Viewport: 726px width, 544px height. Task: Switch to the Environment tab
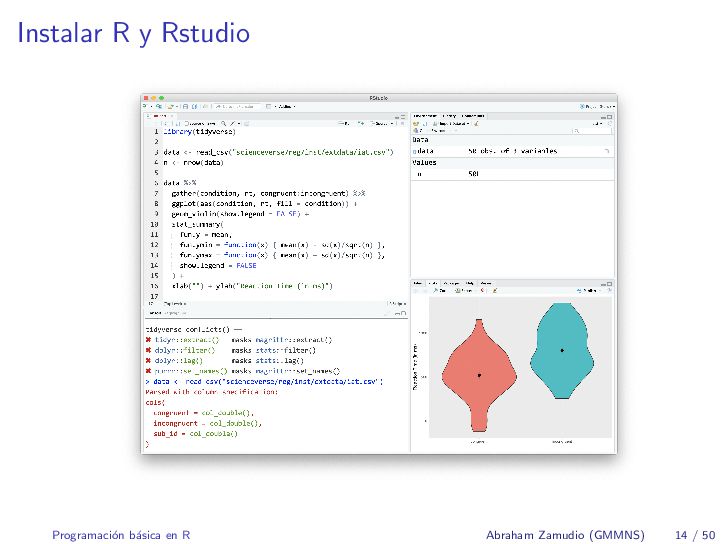[425, 116]
